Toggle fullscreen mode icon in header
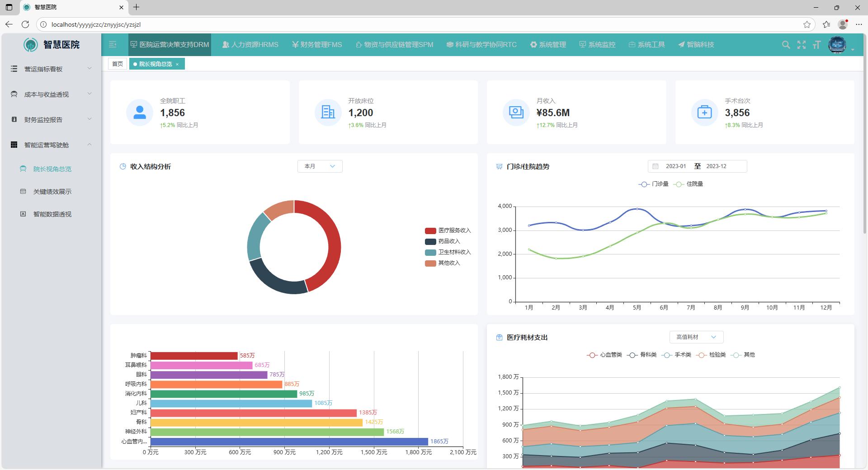The width and height of the screenshot is (868, 470). tap(801, 45)
